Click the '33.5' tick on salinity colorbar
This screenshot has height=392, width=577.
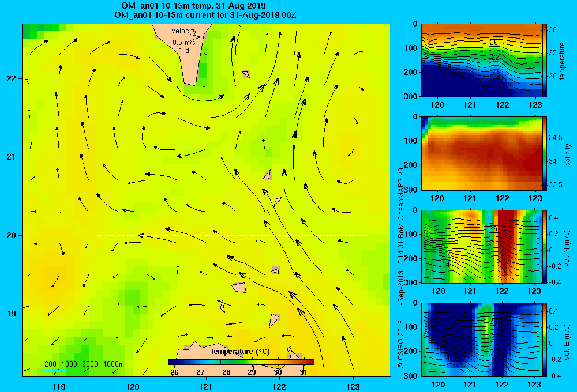coord(556,185)
